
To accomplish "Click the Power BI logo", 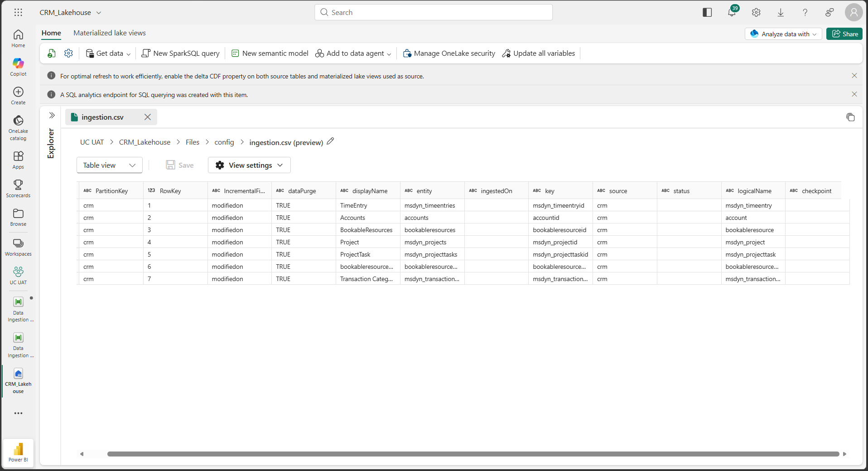I will point(18,452).
